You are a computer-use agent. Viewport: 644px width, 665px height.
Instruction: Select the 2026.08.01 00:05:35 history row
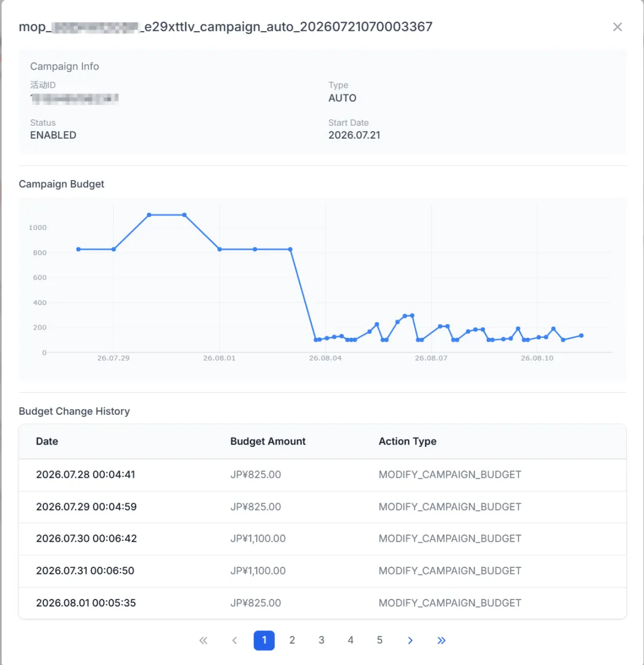tap(322, 603)
